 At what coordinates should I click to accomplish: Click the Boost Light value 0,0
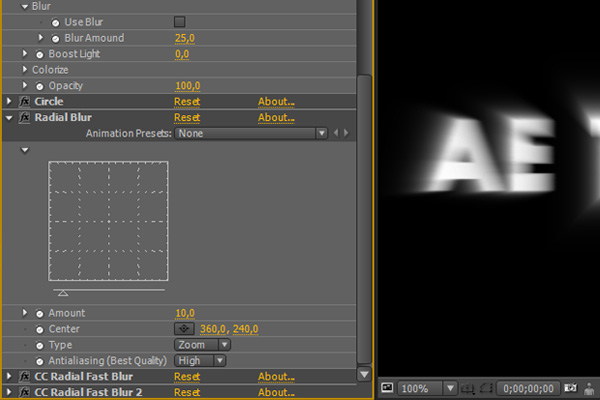(182, 54)
